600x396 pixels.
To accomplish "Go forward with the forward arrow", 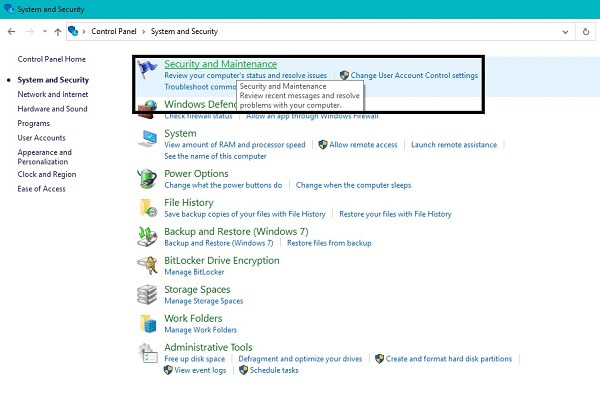I will point(30,32).
